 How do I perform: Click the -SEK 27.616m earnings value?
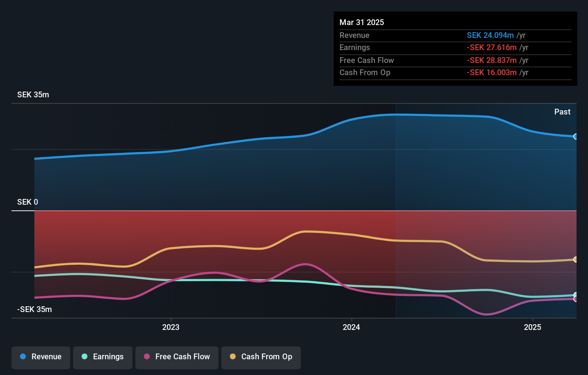(x=492, y=47)
